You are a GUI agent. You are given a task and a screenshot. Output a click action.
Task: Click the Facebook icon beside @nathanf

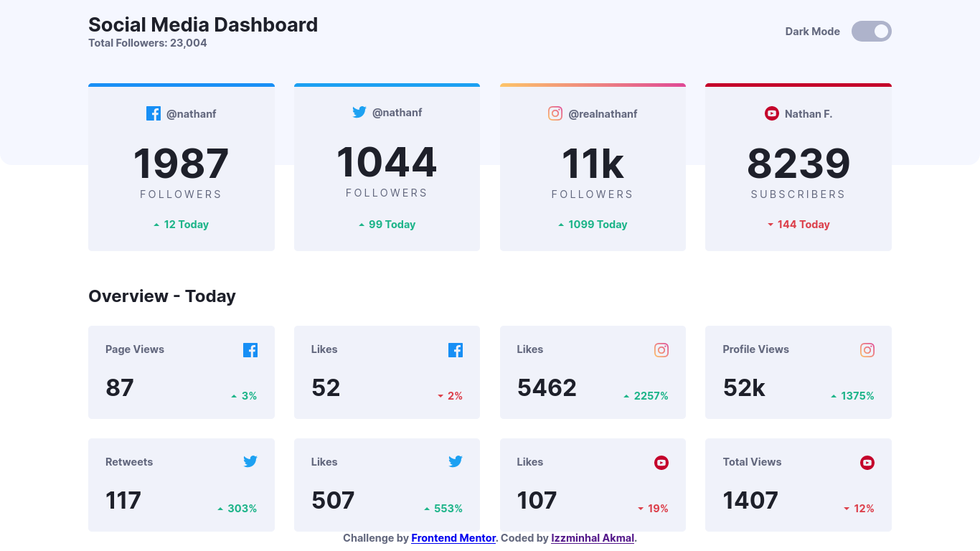click(x=154, y=113)
